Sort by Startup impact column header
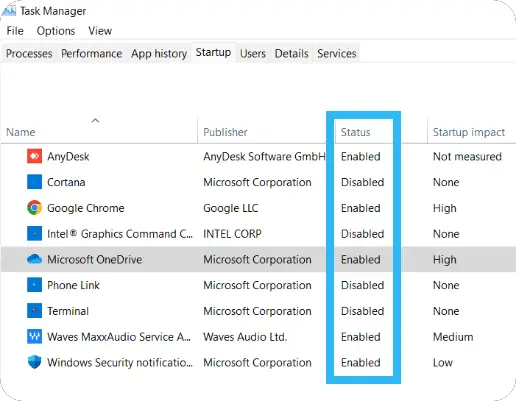This screenshot has height=401, width=516. pyautogui.click(x=469, y=132)
